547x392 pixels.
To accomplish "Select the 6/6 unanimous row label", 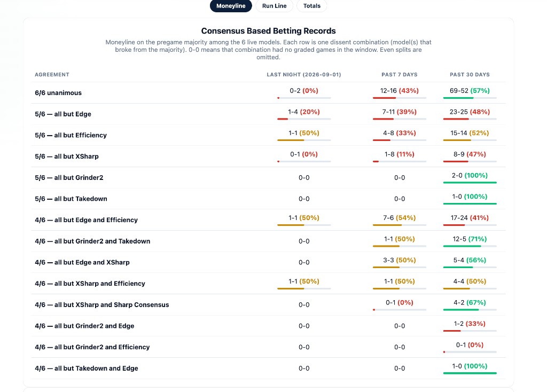I will [58, 93].
